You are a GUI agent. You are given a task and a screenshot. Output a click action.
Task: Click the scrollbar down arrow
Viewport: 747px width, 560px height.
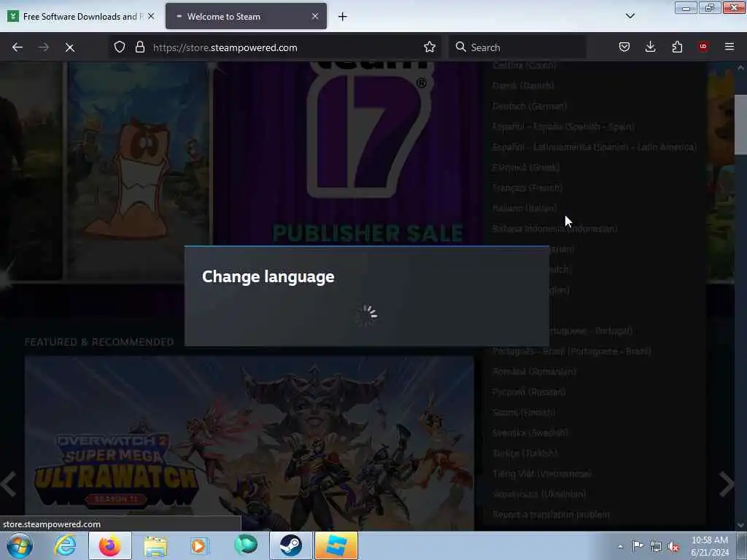coord(740,525)
